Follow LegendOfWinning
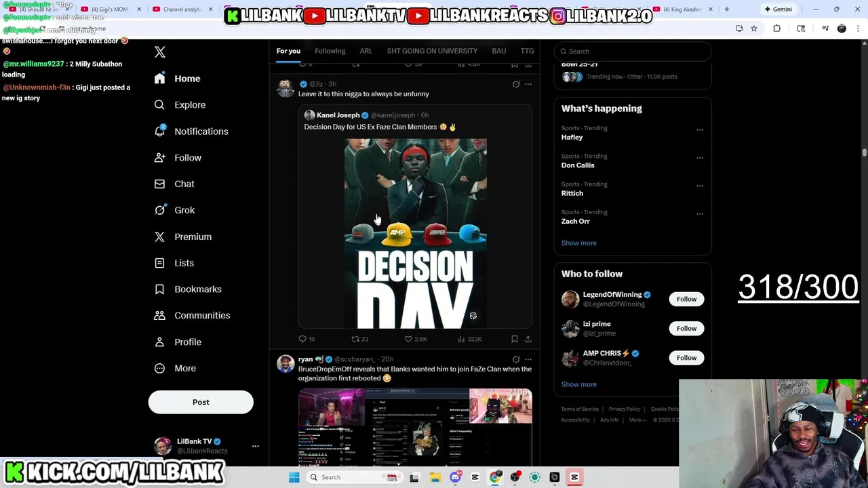Screen dimensions: 868x488 pos(686,299)
